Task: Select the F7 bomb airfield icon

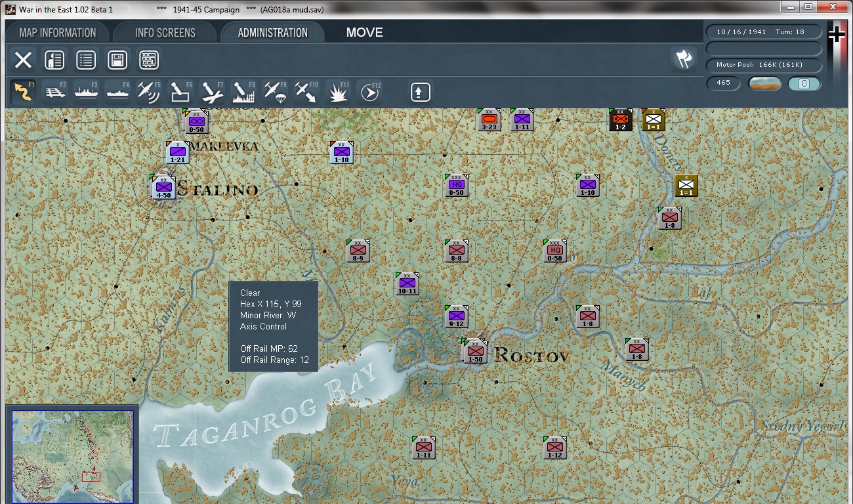Action: click(x=213, y=92)
